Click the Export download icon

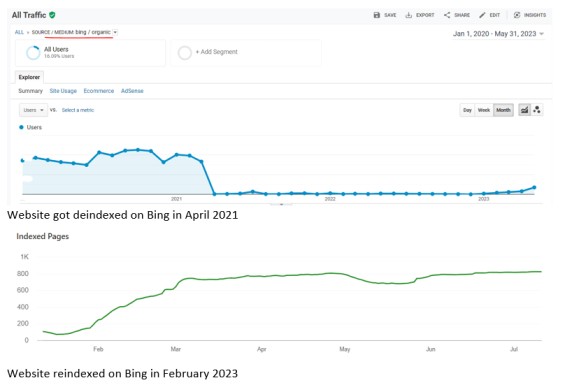[x=408, y=15]
